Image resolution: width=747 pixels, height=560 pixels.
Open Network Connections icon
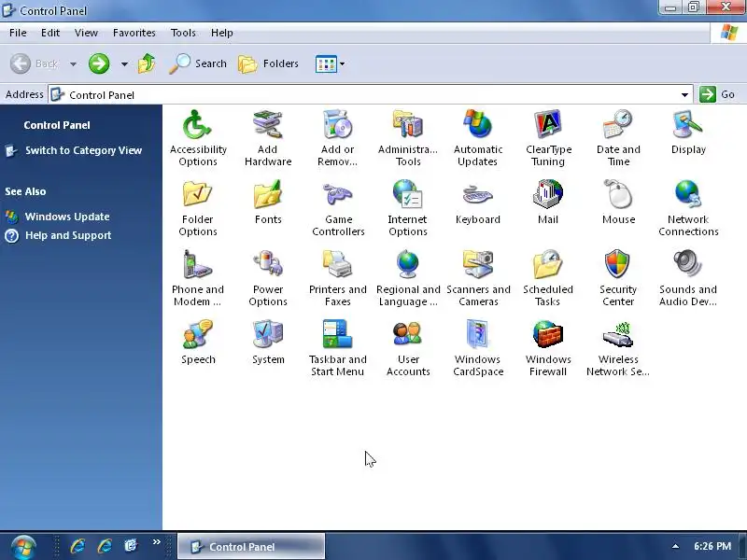pyautogui.click(x=688, y=194)
